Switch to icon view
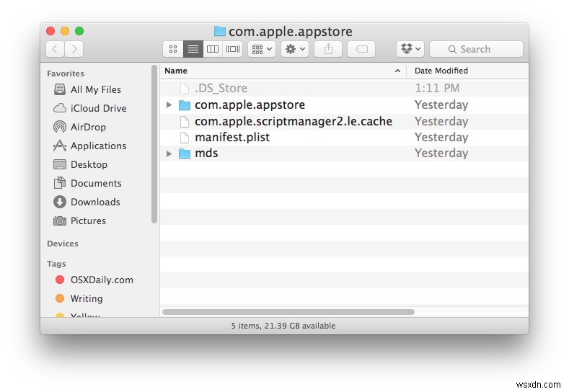The image size is (569, 392). pyautogui.click(x=173, y=49)
